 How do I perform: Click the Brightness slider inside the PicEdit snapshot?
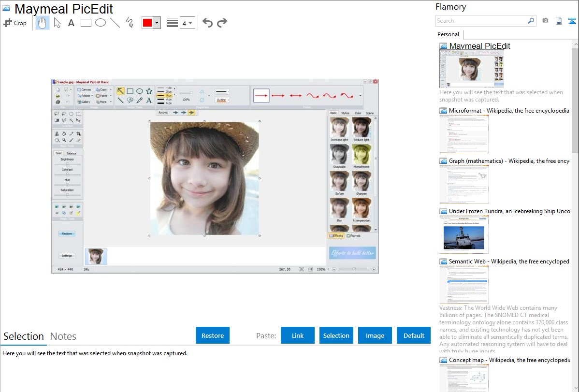[67, 164]
